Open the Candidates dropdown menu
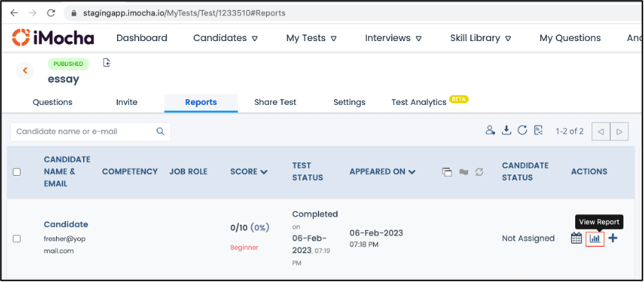 226,38
